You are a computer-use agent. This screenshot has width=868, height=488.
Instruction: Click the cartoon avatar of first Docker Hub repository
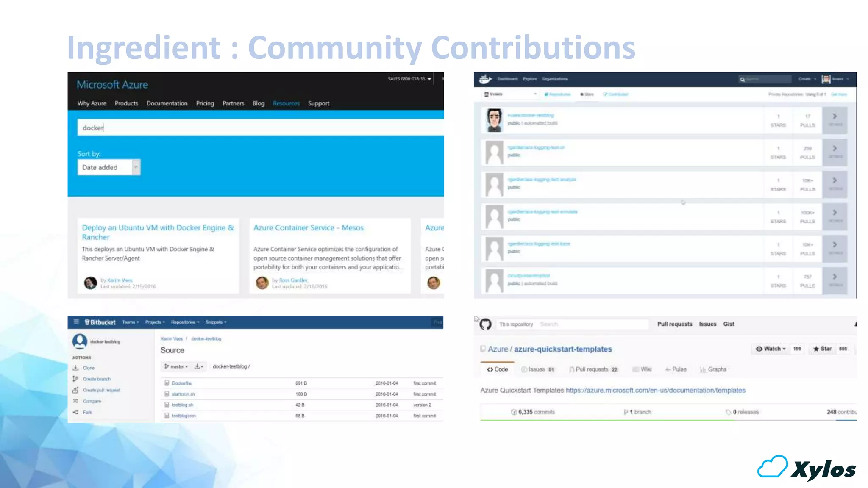point(494,120)
